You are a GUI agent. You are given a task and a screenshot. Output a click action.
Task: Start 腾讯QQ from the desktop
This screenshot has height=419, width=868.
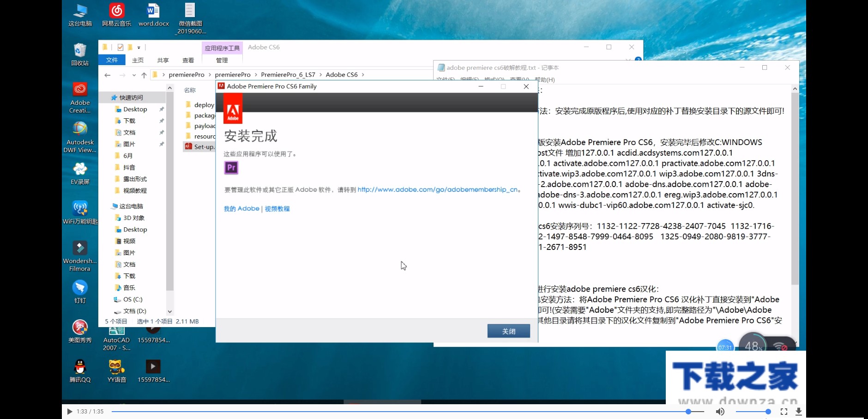click(79, 367)
